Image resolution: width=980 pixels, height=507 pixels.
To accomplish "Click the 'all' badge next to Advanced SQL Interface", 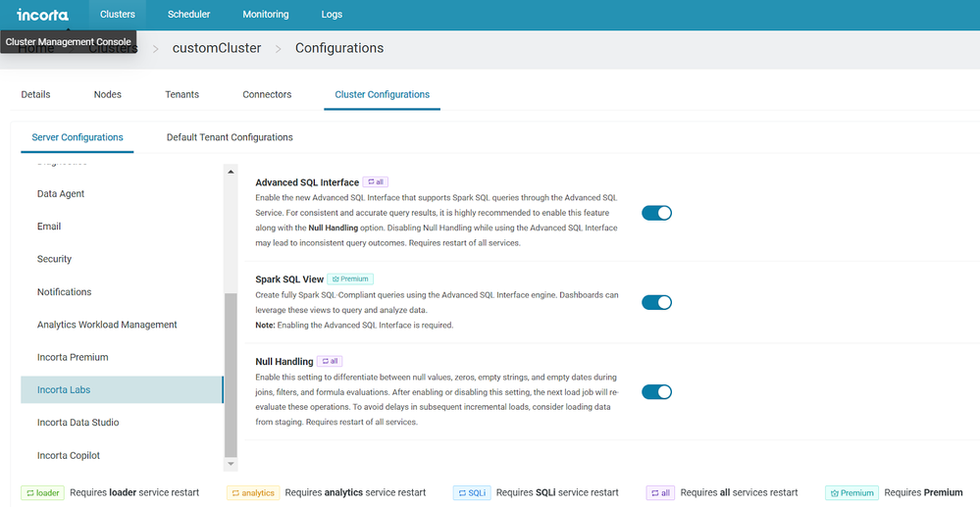I will 376,182.
